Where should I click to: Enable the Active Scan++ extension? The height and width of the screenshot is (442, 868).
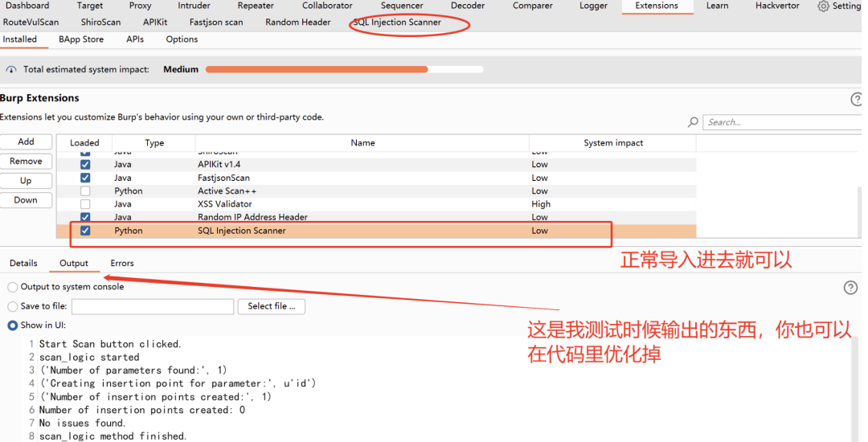click(85, 190)
